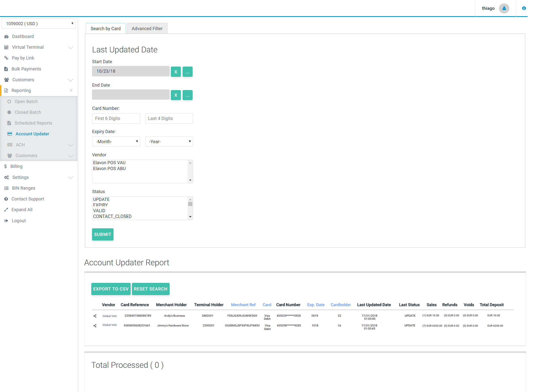Viewport: 534px width, 392px height.
Task: Open End Date calendar picker button
Action: [187, 95]
